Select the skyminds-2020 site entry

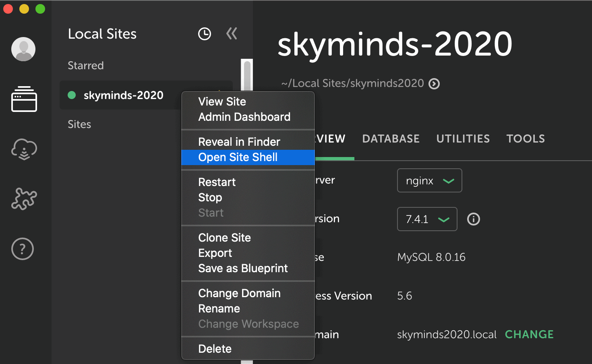click(123, 95)
